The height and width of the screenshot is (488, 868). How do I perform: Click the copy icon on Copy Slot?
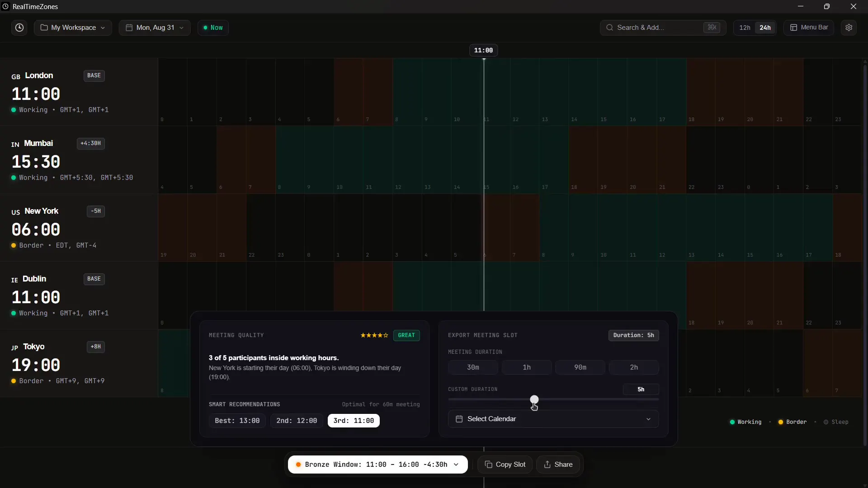tap(489, 465)
